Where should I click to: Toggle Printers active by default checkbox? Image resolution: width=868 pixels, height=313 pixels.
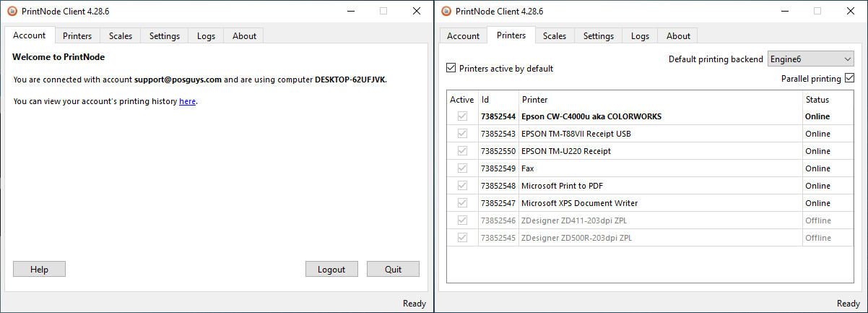click(452, 69)
